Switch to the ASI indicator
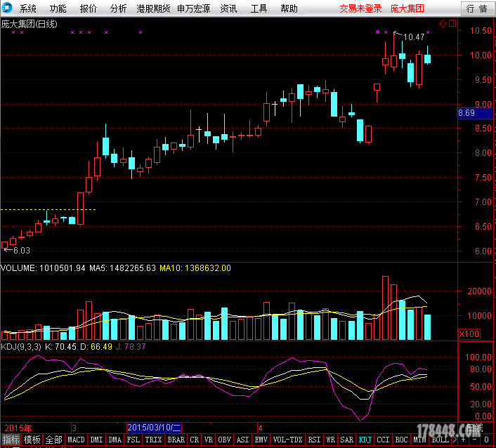Screen dimensions: 496x448 243,440
